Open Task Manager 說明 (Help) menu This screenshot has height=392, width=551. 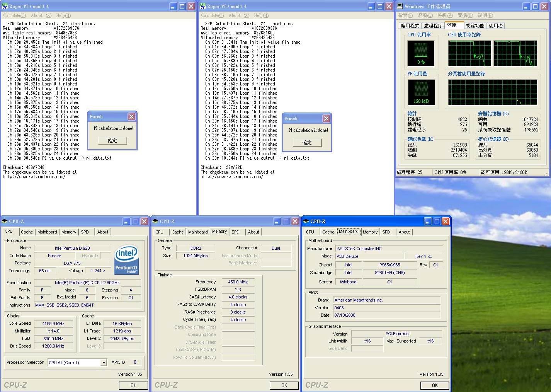pyautogui.click(x=485, y=15)
